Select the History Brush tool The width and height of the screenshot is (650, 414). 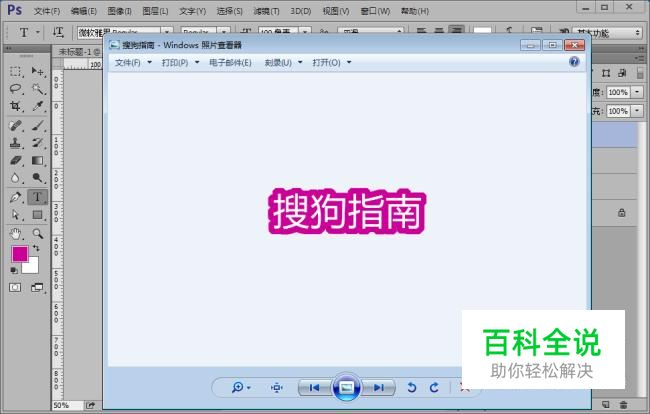click(38, 143)
